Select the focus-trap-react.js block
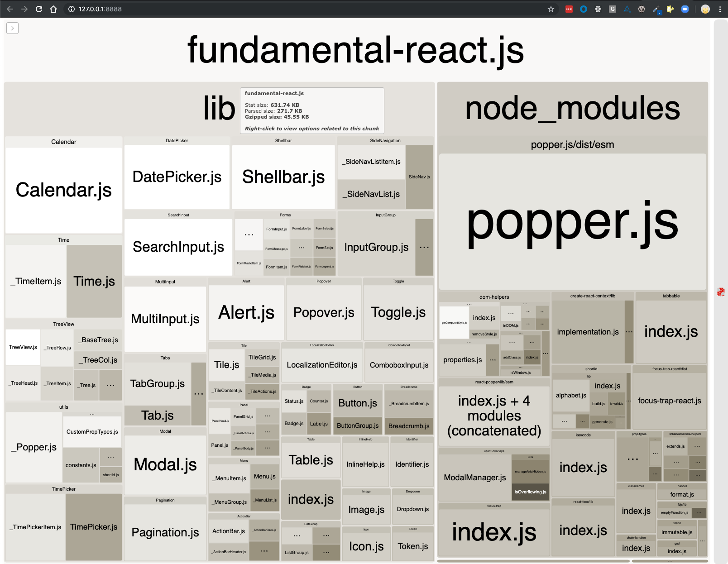Image resolution: width=728 pixels, height=564 pixels. pyautogui.click(x=670, y=401)
